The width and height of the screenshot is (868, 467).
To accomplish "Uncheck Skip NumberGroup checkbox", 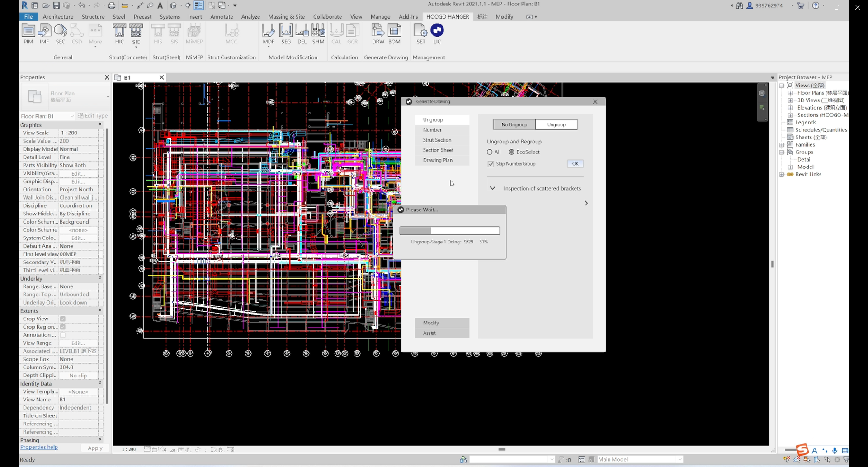I will click(x=491, y=164).
